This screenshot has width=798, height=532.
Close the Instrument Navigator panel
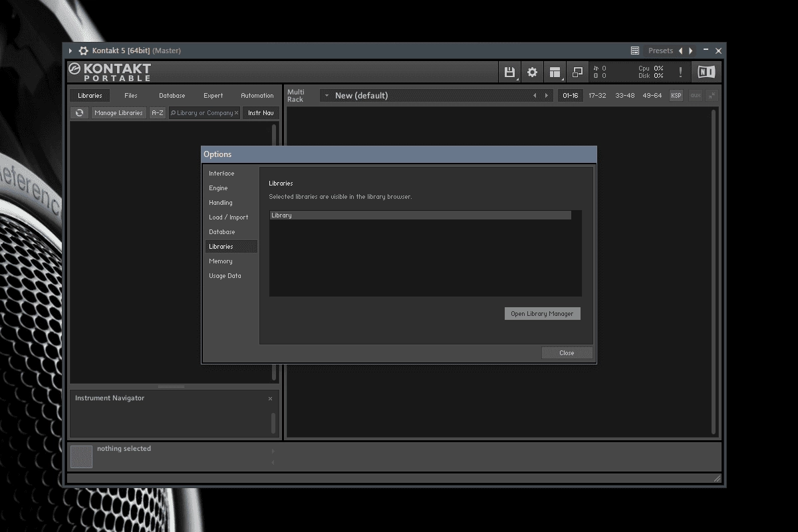(x=270, y=398)
